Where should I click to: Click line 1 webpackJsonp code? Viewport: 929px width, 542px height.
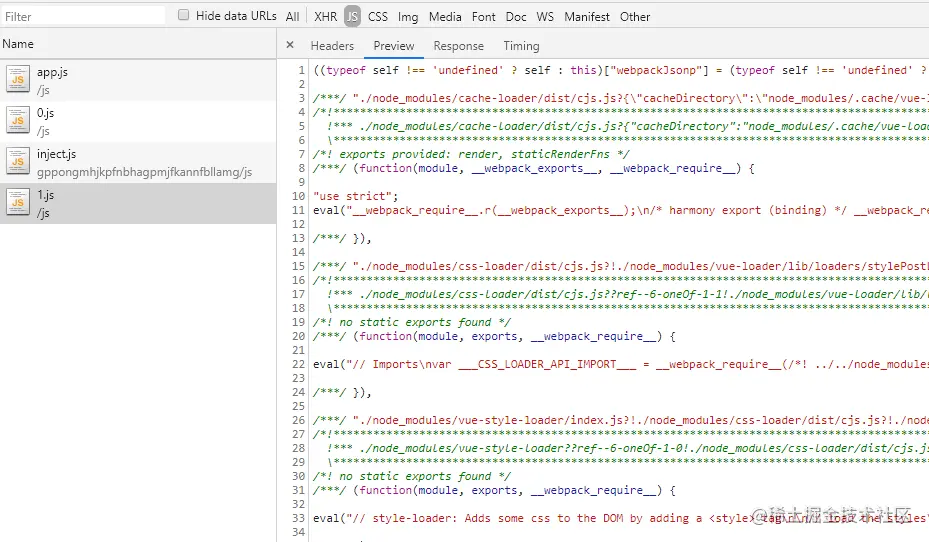tap(620, 70)
